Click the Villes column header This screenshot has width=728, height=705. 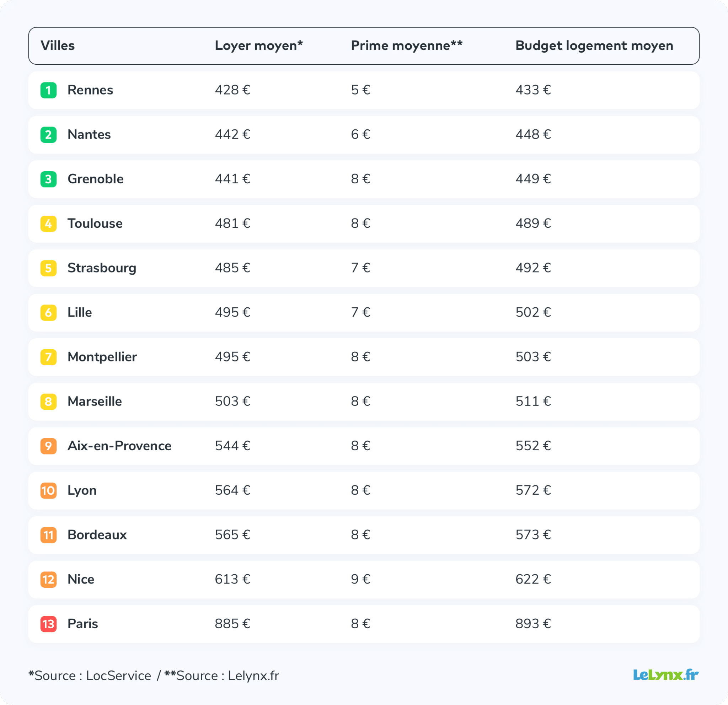58,46
